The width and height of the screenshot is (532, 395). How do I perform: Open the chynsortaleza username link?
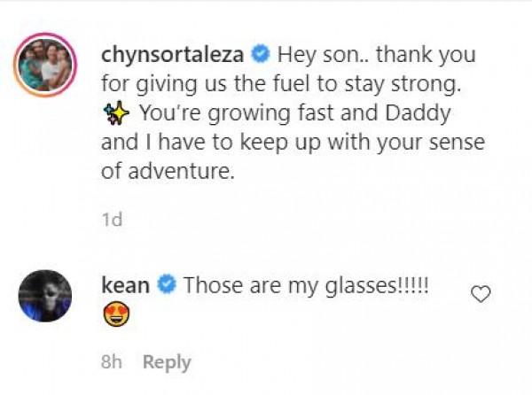click(175, 55)
